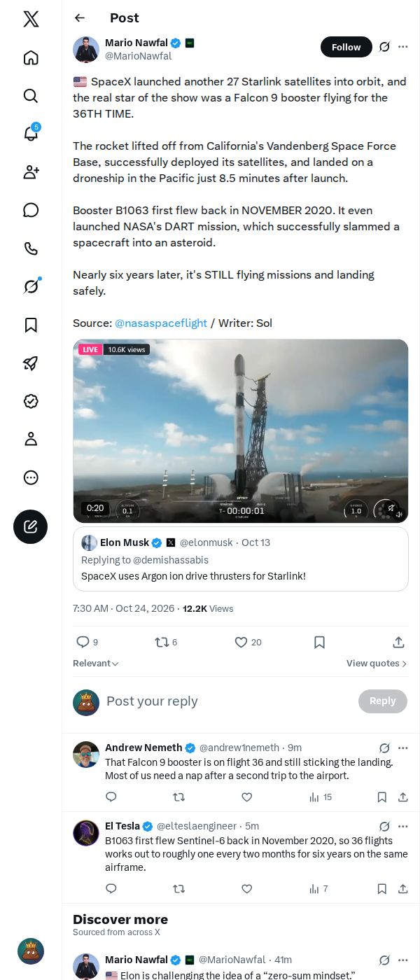The height and width of the screenshot is (980, 420).
Task: Follow Mario Nawfal
Action: click(346, 47)
